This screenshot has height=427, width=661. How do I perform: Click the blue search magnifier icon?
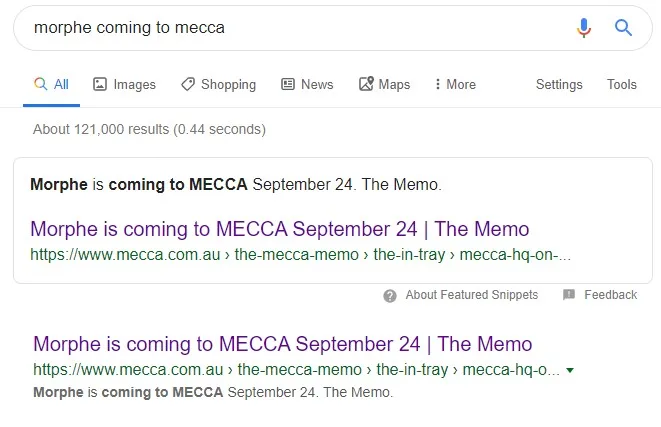[x=624, y=28]
